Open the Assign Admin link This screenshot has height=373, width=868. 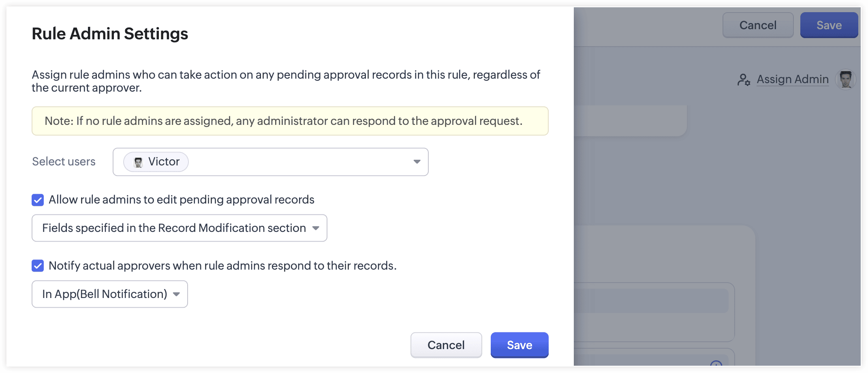point(793,79)
